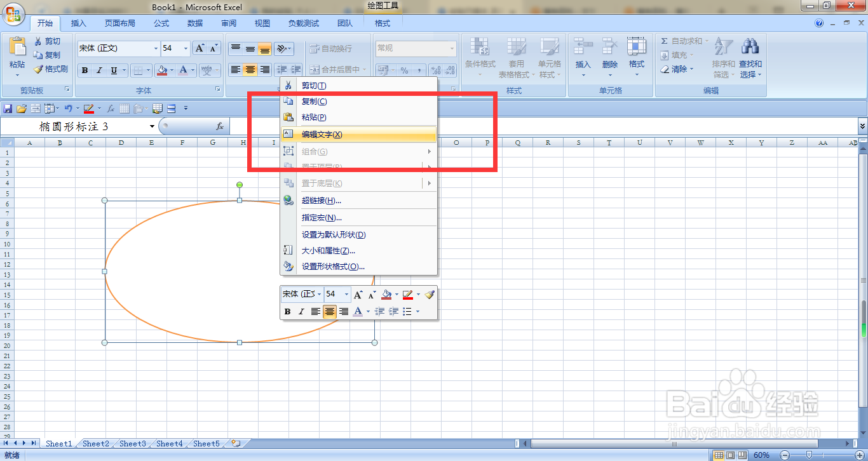
Task: Choose Edit Text (编辑文字) in context menu
Action: [x=359, y=135]
